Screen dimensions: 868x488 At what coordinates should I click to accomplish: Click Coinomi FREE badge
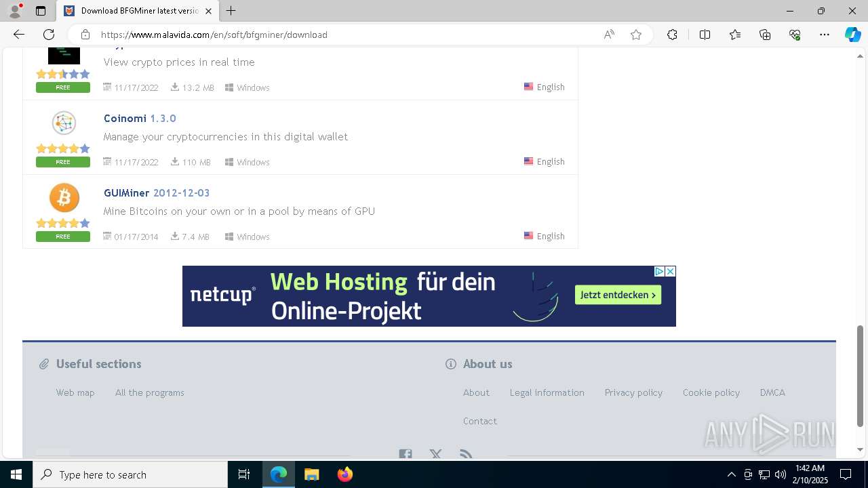[x=63, y=162]
